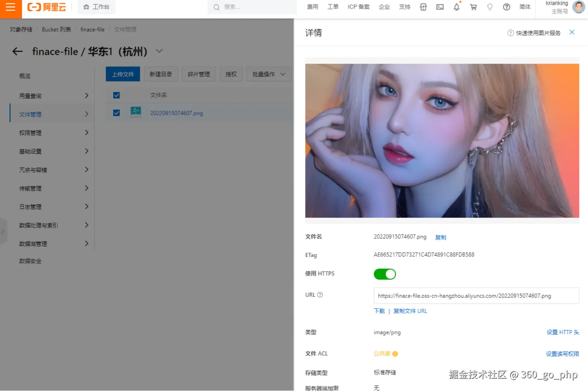588x391 pixels.
Task: Click the Alibaba Cloud logo
Action: coord(46,7)
